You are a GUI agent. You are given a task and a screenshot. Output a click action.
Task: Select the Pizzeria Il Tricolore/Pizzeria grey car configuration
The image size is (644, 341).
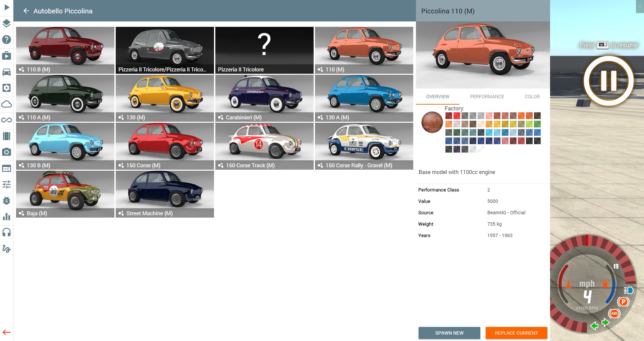[165, 50]
